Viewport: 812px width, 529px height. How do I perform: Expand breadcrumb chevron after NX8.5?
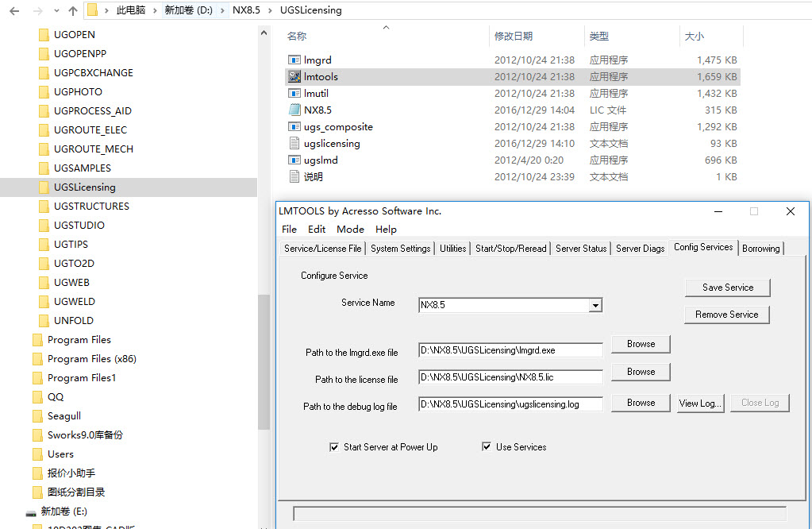(x=270, y=10)
